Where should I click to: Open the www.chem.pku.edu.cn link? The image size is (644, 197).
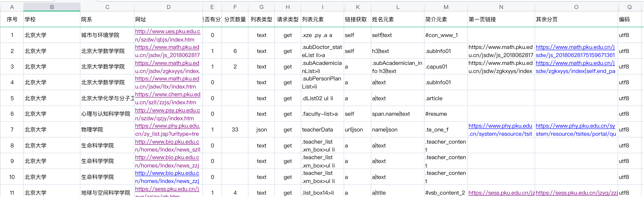168,98
